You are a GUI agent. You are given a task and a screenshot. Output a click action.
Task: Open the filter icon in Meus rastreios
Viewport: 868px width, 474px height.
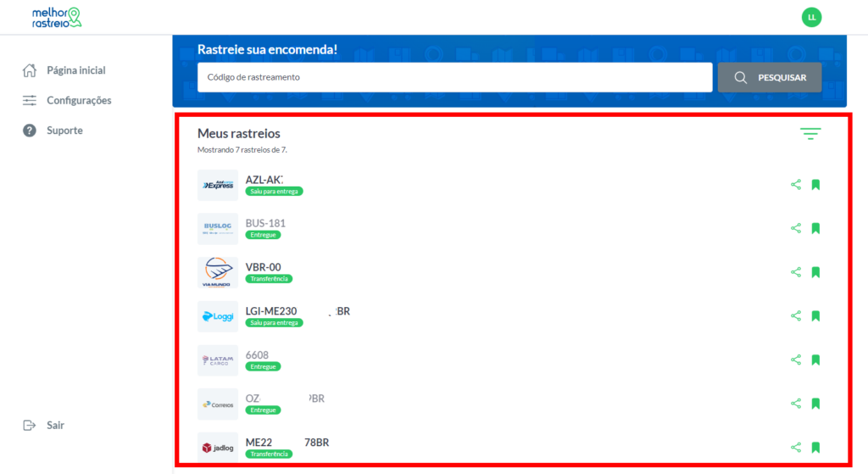pos(810,133)
